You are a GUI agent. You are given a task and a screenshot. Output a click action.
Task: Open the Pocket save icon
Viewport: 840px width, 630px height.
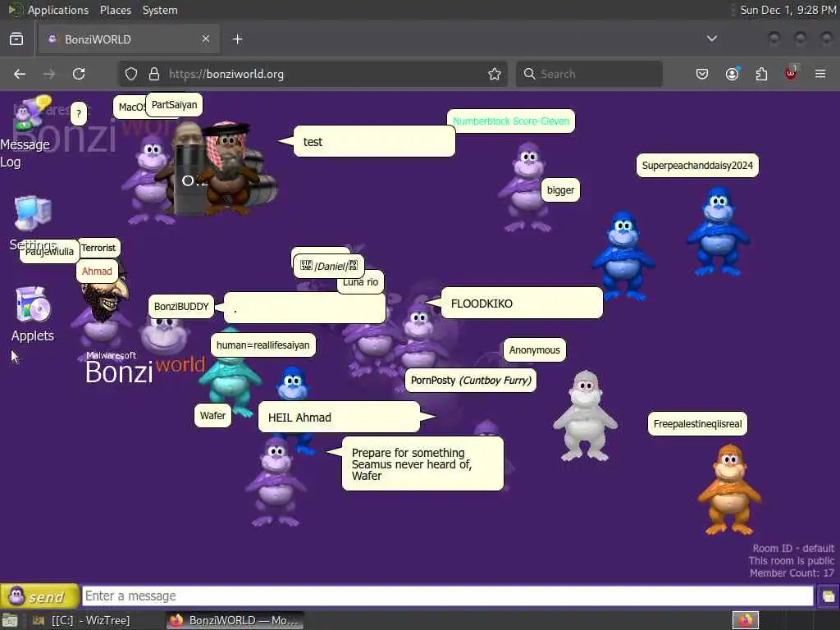[702, 74]
